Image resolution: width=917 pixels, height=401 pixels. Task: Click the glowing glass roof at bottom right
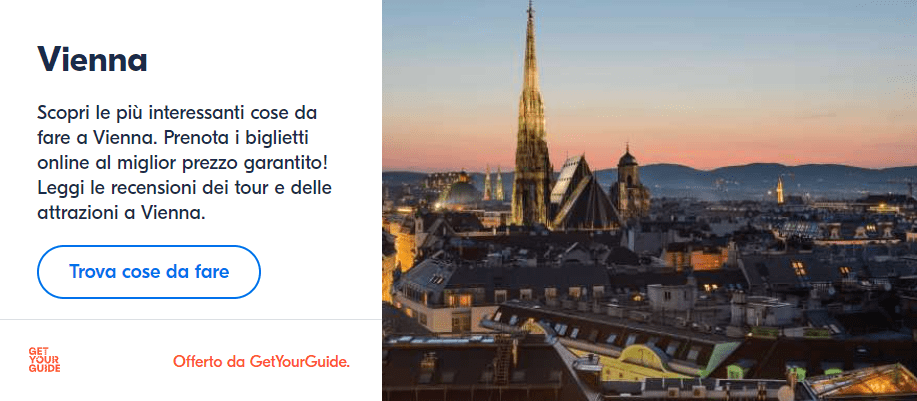click(860, 383)
